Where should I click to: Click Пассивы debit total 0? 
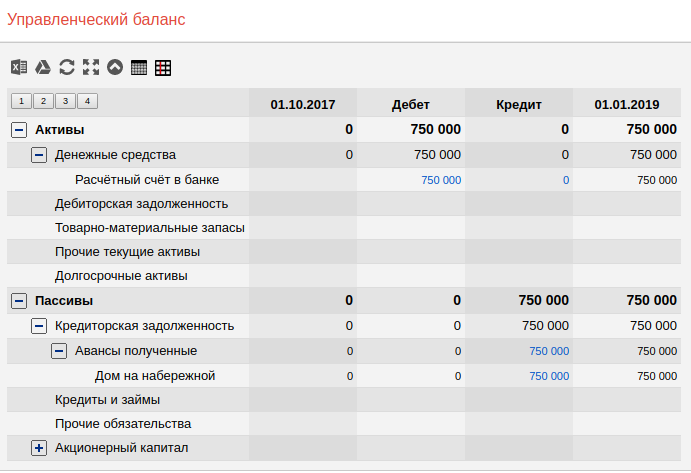[457, 301]
